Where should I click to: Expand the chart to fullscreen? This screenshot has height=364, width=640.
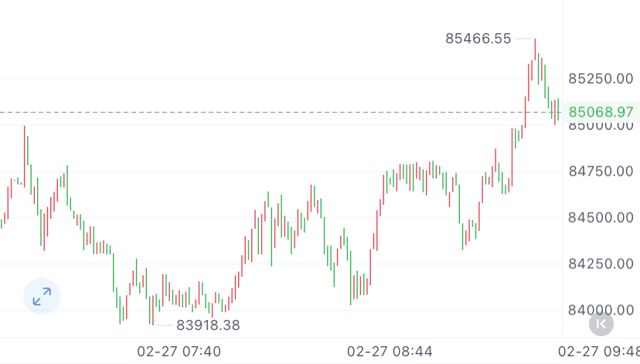(x=42, y=294)
